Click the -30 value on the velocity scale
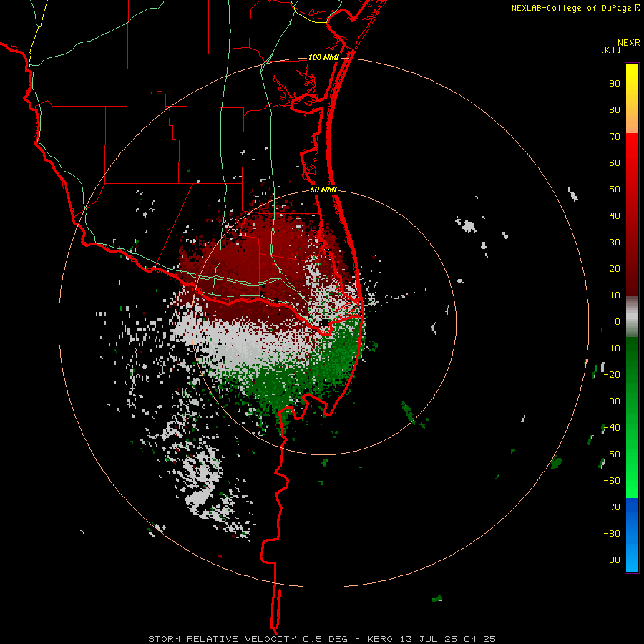 [x=612, y=401]
